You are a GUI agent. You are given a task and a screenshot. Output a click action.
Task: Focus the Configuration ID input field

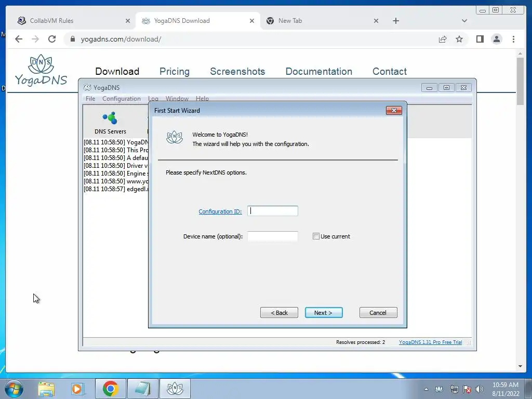272,211
